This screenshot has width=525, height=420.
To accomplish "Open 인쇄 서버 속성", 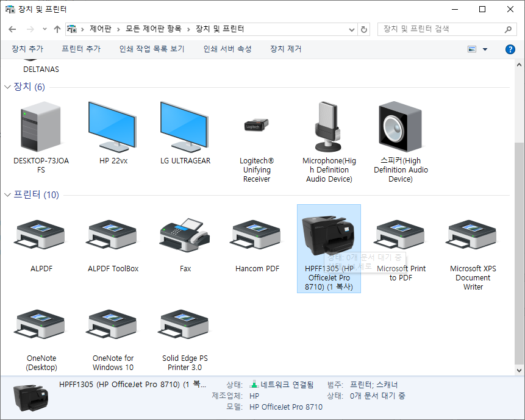I will [x=227, y=49].
